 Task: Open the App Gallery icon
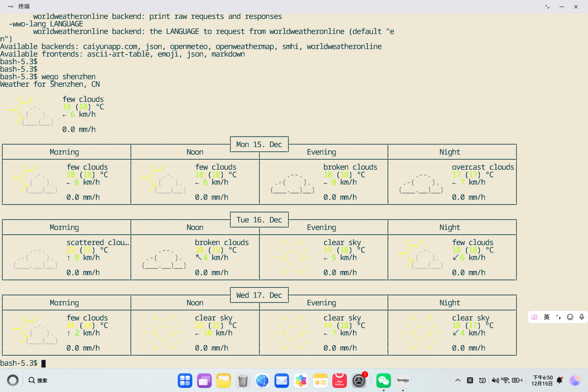[339, 381]
